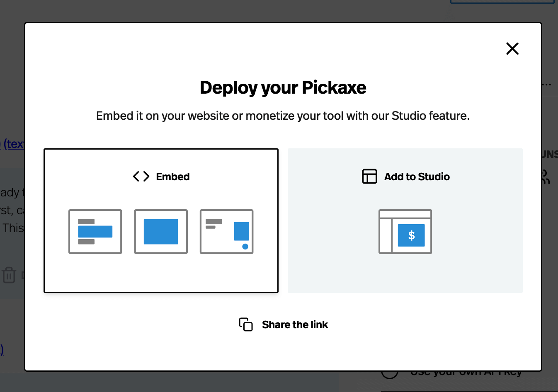
Task: Click the underlined parenthesis link at bottom-left
Action: (2, 350)
